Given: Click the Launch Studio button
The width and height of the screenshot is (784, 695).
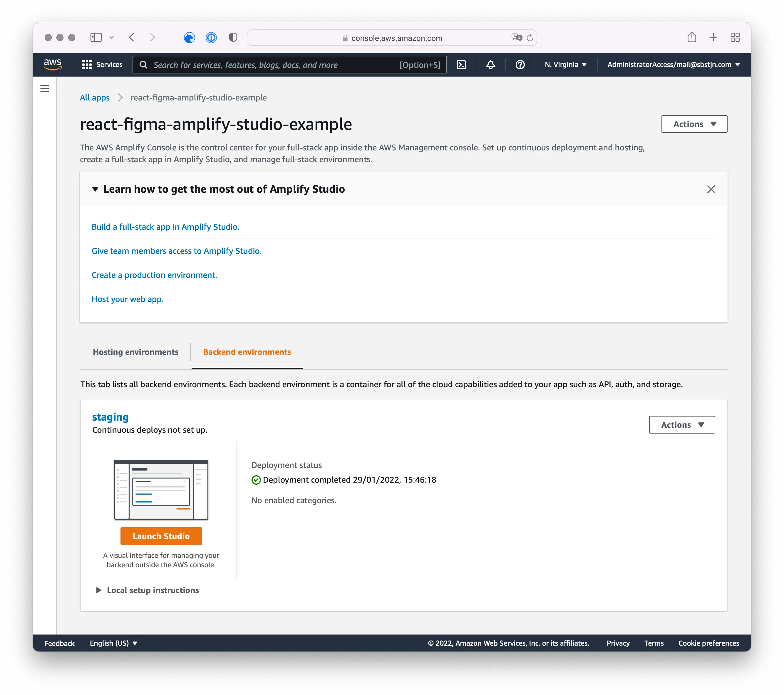Looking at the screenshot, I should point(161,536).
